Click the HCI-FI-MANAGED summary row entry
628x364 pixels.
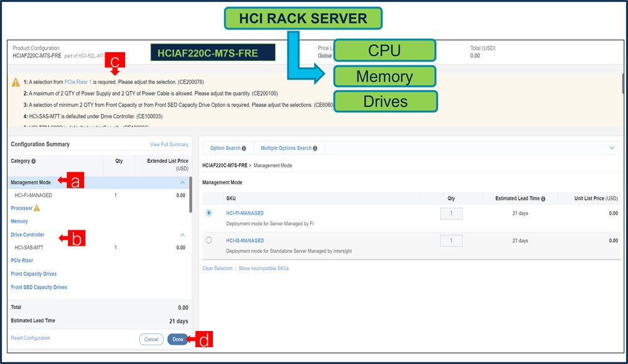[98, 195]
